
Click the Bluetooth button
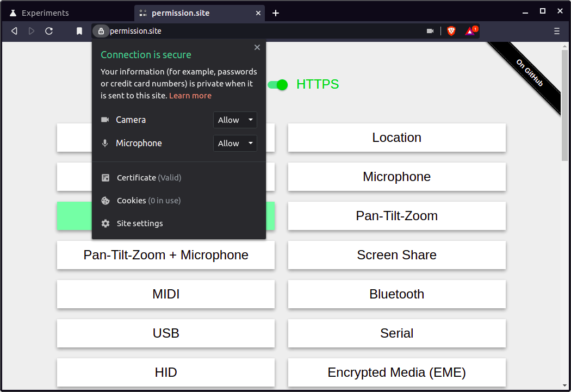(x=396, y=294)
